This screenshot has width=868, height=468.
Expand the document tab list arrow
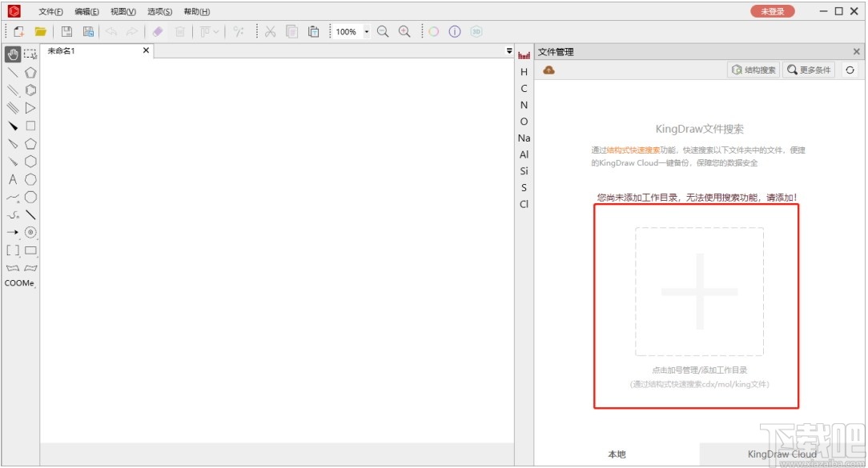(509, 50)
